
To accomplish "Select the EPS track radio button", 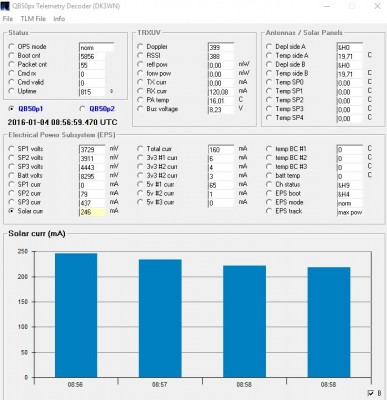I will (269, 211).
